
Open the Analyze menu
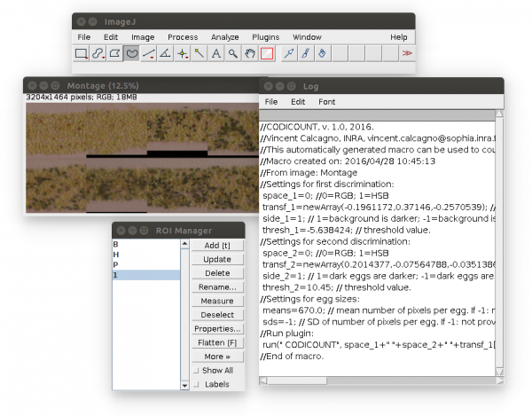[224, 37]
